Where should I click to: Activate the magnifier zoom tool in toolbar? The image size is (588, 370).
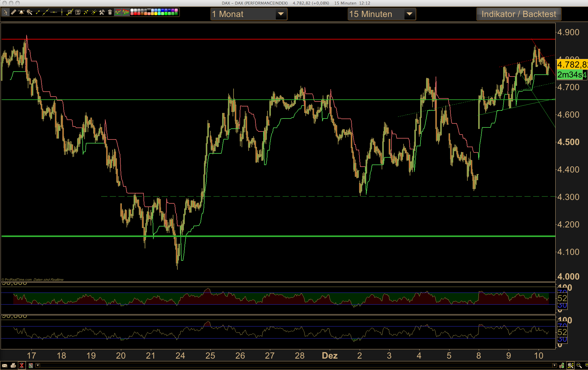point(30,12)
